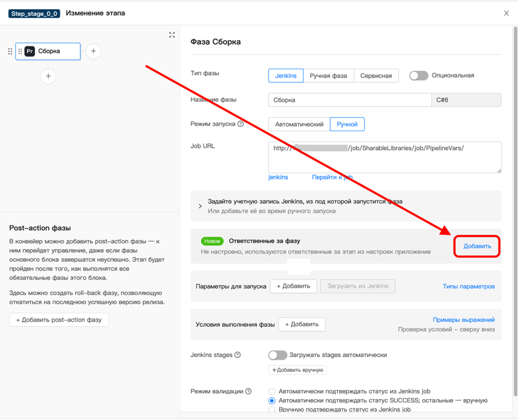Viewport: 518px width, 420px height.
Task: Click Добавить post-action фазу button
Action: [x=59, y=320]
